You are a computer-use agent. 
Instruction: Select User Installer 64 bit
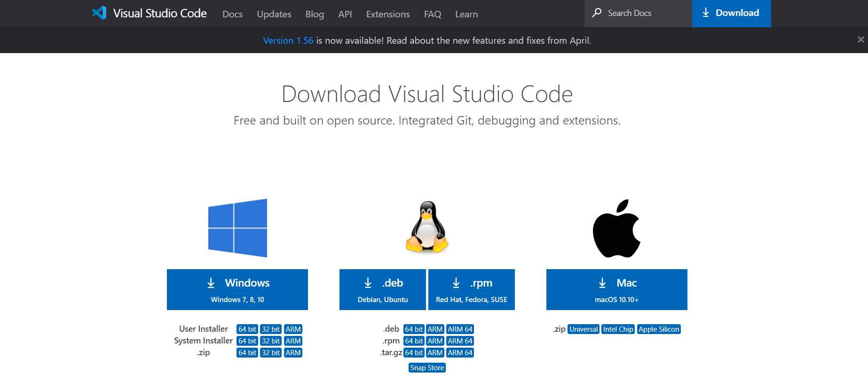coord(247,329)
